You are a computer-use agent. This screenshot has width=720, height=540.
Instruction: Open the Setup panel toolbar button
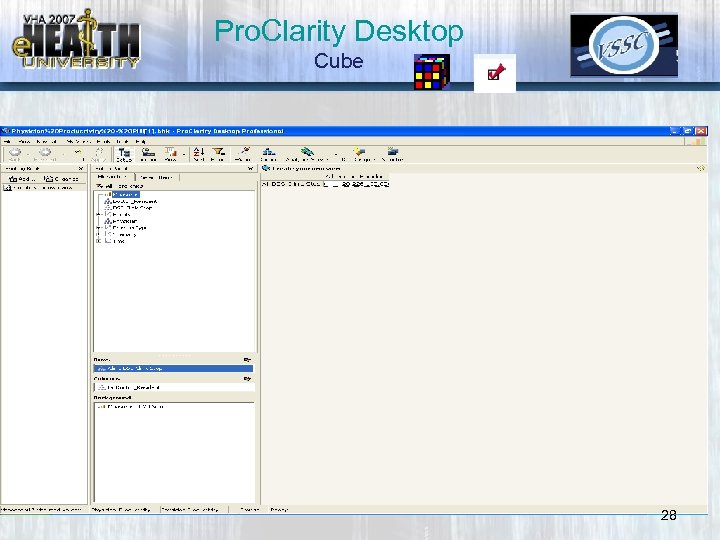click(124, 154)
